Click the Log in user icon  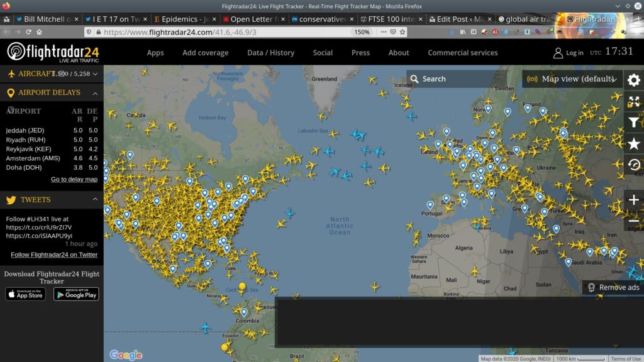pyautogui.click(x=558, y=53)
